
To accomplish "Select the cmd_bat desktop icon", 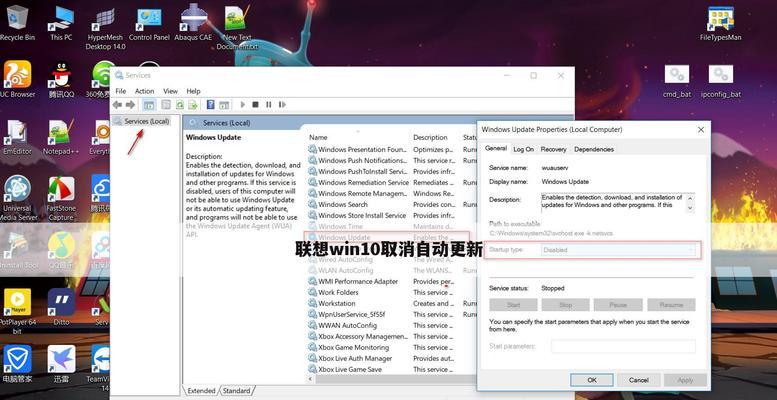I will point(677,81).
